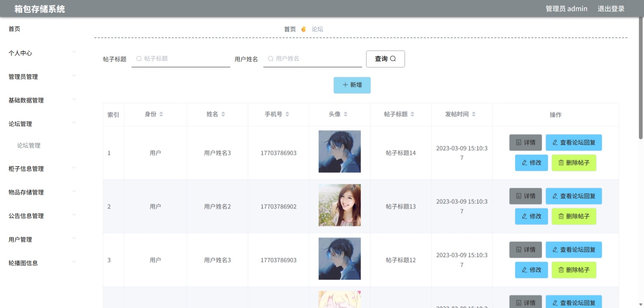This screenshot has height=308, width=644.
Task: Click the 帖子标题14 cell
Action: point(401,153)
